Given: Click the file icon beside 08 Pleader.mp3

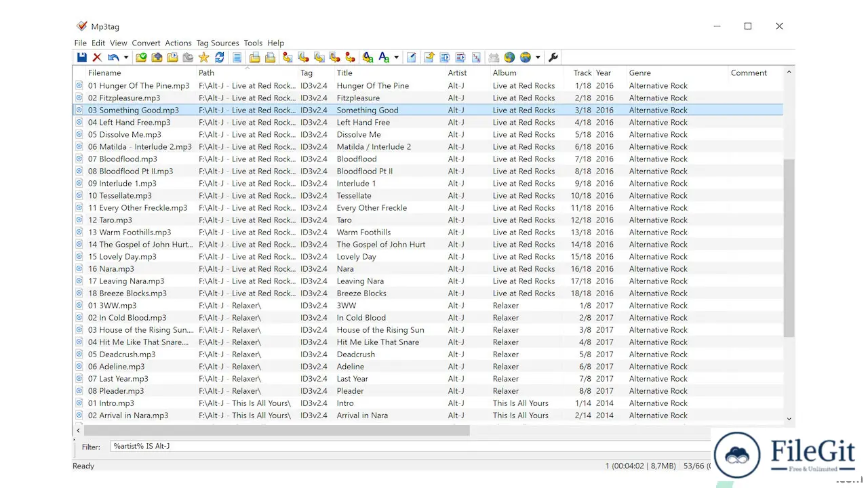Looking at the screenshot, I should (x=79, y=391).
